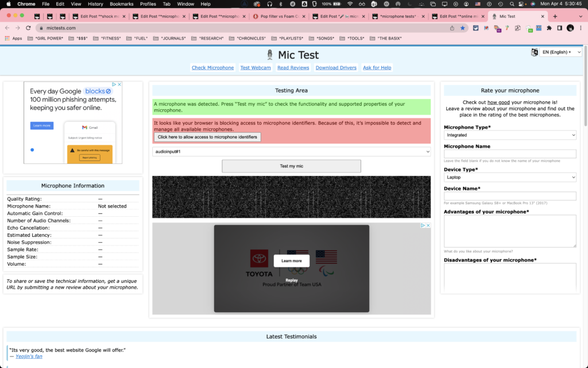This screenshot has width=588, height=368.
Task: Open the AdChoices icon on Google ad
Action: tap(114, 85)
